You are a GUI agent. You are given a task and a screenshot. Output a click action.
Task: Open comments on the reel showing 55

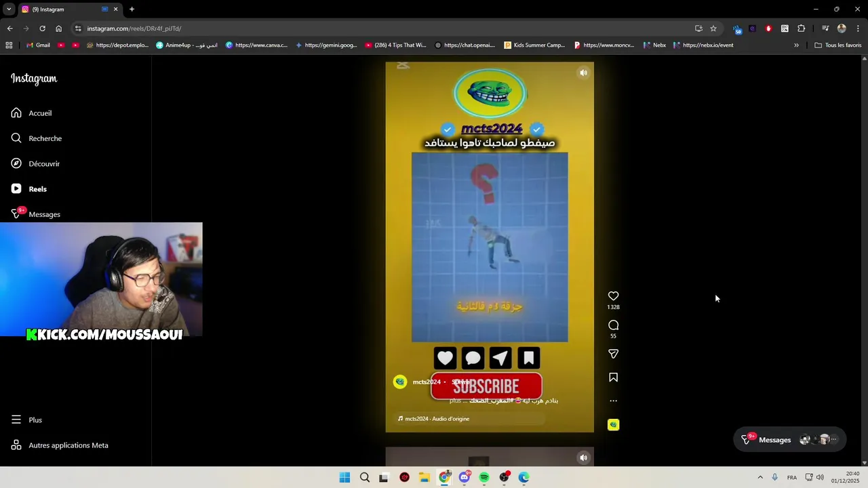pos(613,325)
